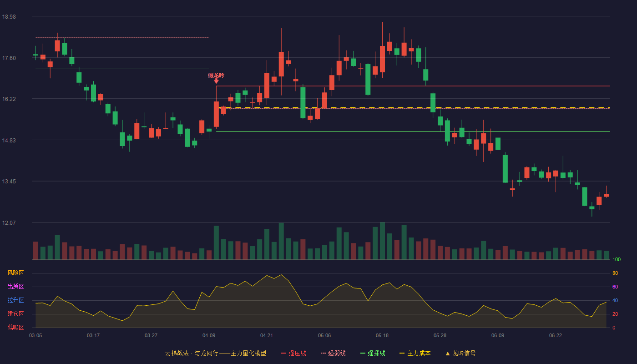Click the red down arrow under 假龙吟
This screenshot has width=637, height=364.
[216, 81]
